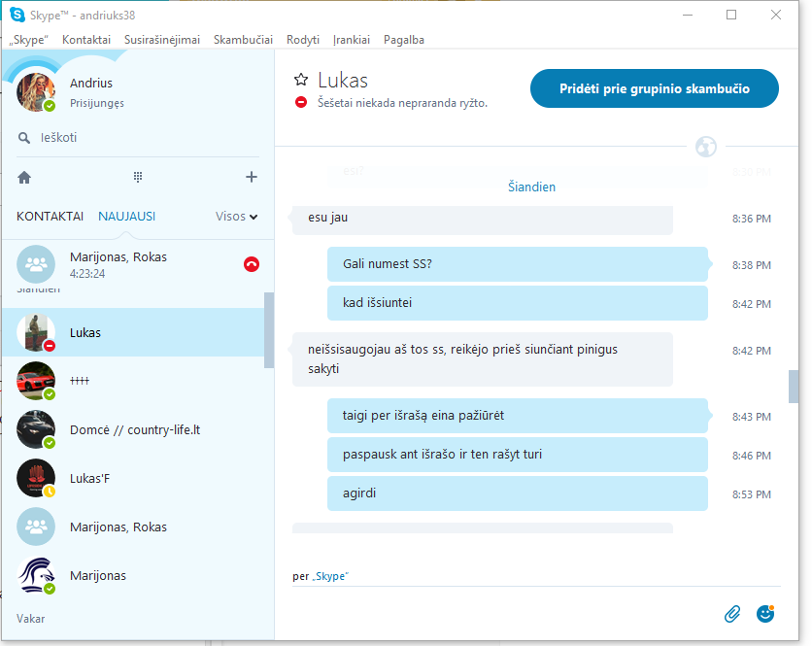Open the group icon of active call
This screenshot has height=646, width=812.
tap(36, 264)
